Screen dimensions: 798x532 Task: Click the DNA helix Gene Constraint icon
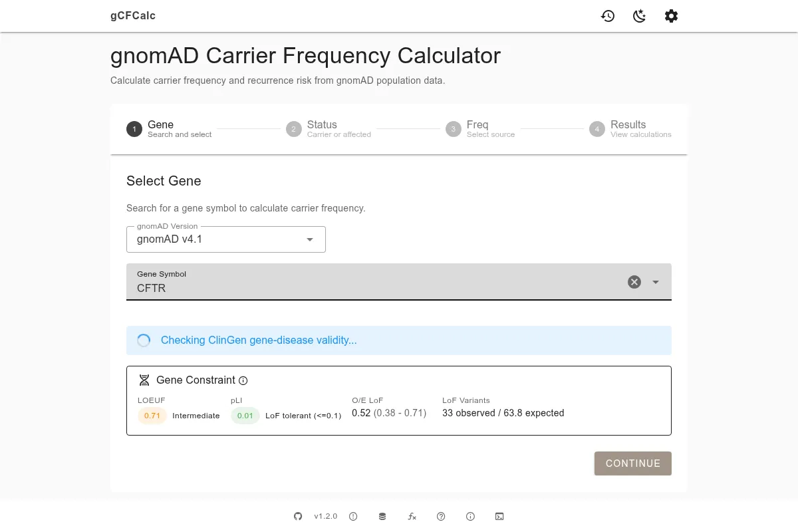144,380
